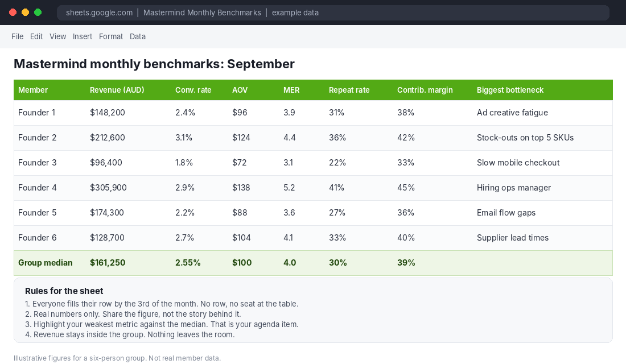The height and width of the screenshot is (364, 626).
Task: Select the Contrib. margin column header
Action: (425, 90)
